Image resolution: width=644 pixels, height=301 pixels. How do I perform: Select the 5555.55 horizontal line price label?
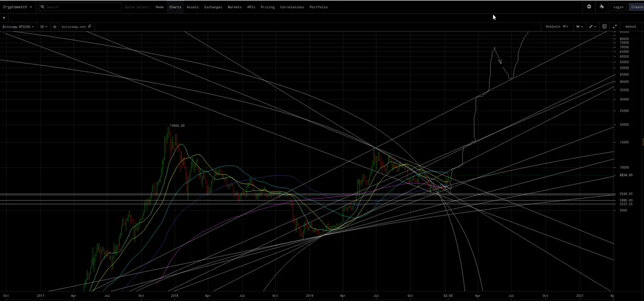coord(626,205)
